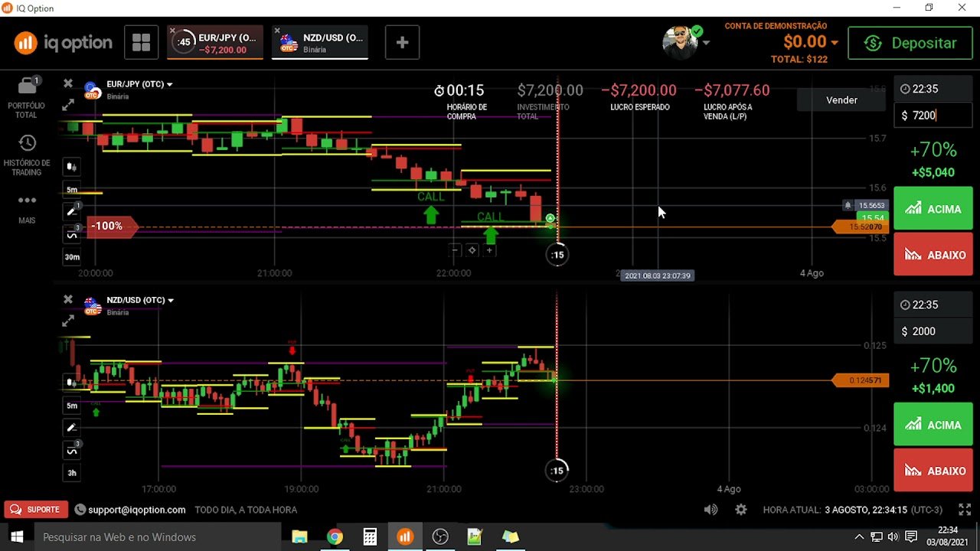
Task: Click the Vender button
Action: coord(841,99)
